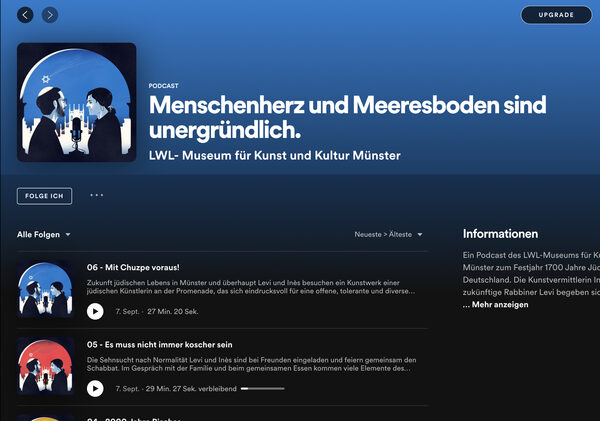Viewport: 600px width, 421px height.
Task: Click the UPGRADE button
Action: click(x=556, y=15)
